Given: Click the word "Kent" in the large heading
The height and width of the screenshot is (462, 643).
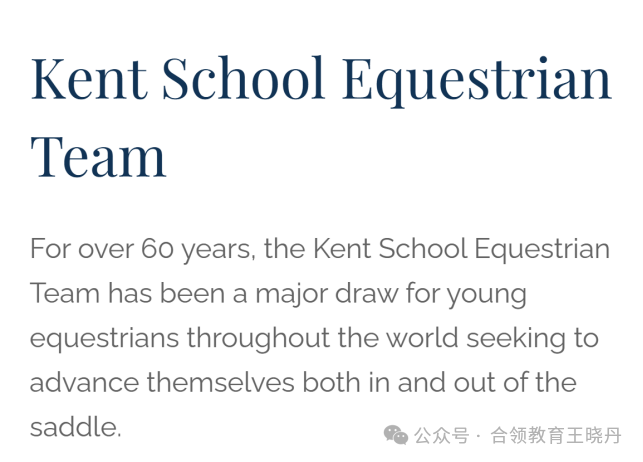Looking at the screenshot, I should (x=89, y=78).
